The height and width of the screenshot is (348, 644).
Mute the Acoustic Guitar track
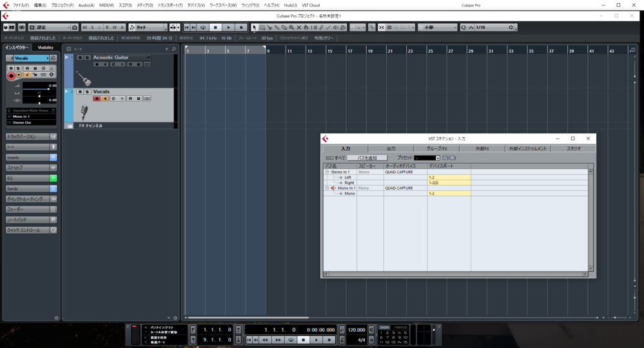[80, 57]
